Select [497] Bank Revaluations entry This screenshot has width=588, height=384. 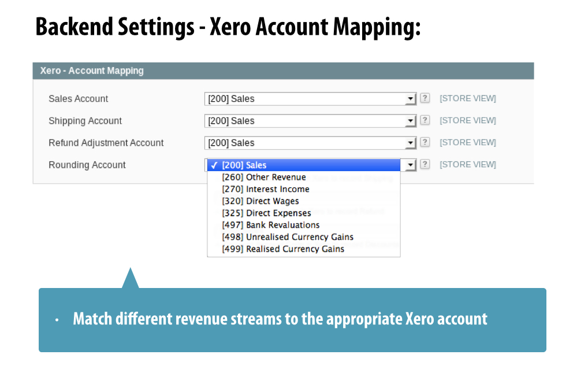click(x=270, y=225)
